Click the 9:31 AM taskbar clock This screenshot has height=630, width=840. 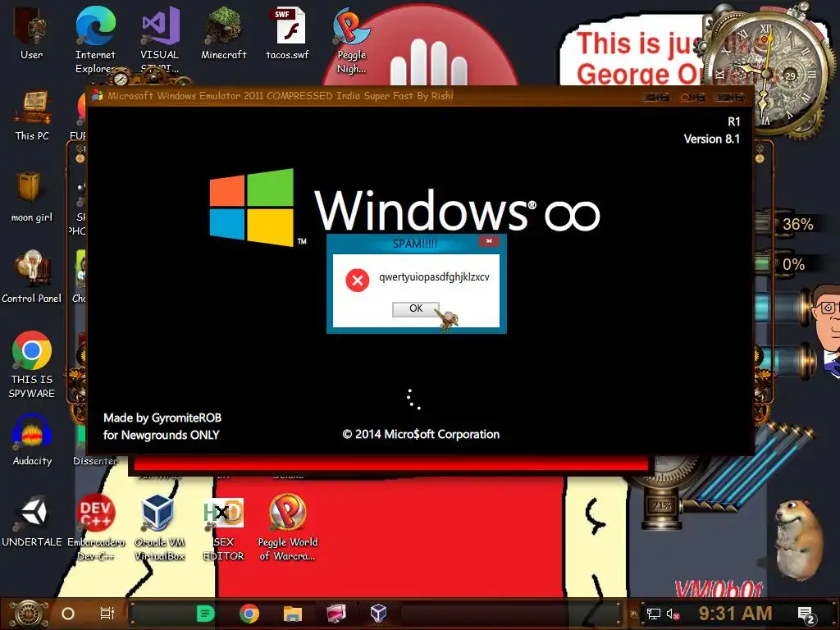736,614
